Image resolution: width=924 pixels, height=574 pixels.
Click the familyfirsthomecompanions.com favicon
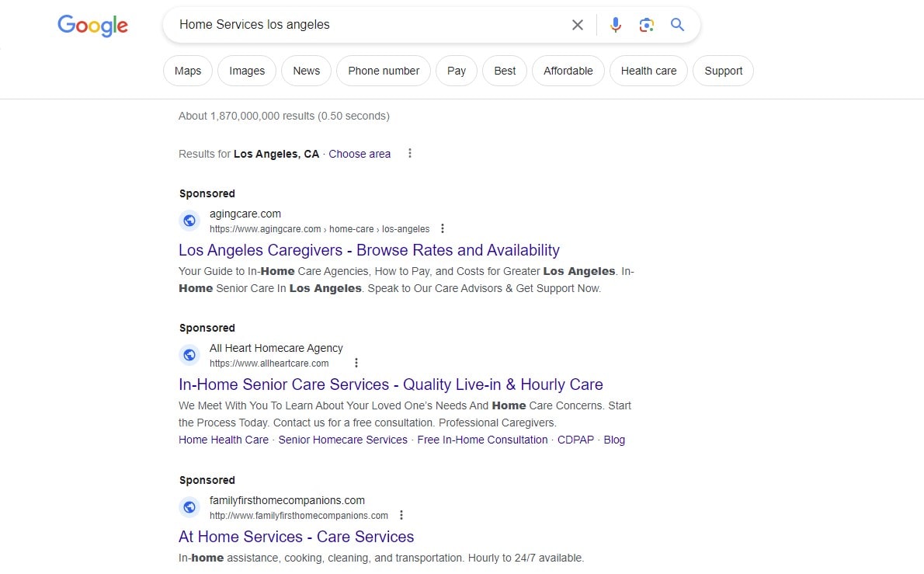pos(189,507)
